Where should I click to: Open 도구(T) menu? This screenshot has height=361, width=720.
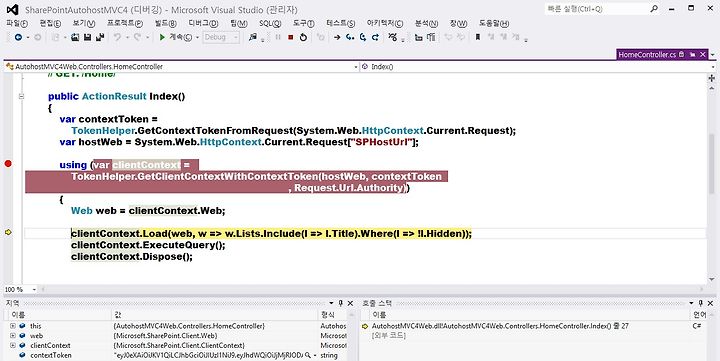pos(304,23)
